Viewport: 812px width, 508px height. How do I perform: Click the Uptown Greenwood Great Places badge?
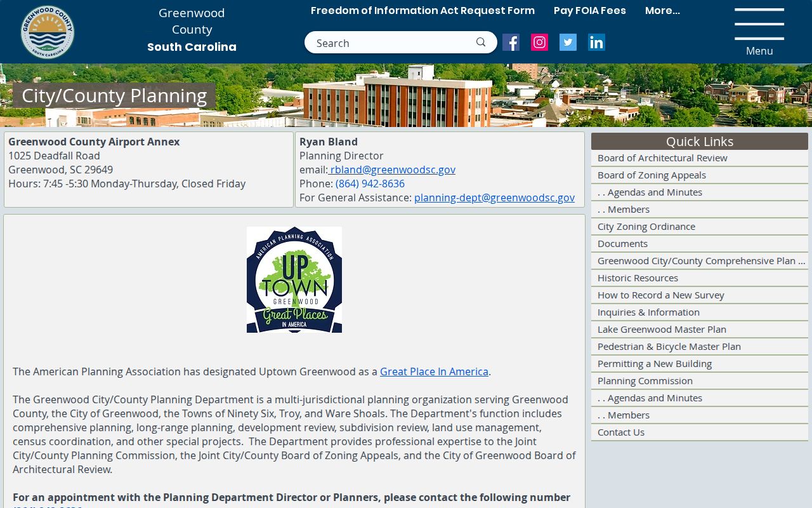click(x=294, y=279)
